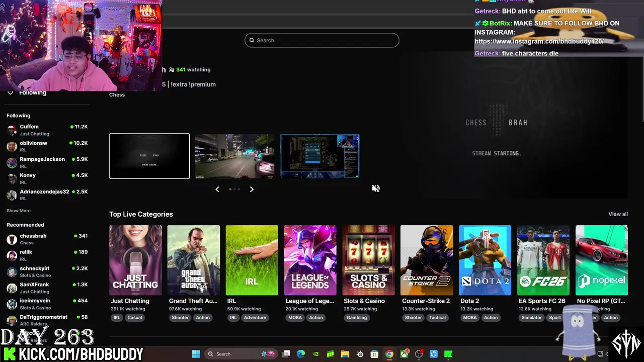
Task: Click the MOBA tag under League of Legends
Action: click(295, 318)
